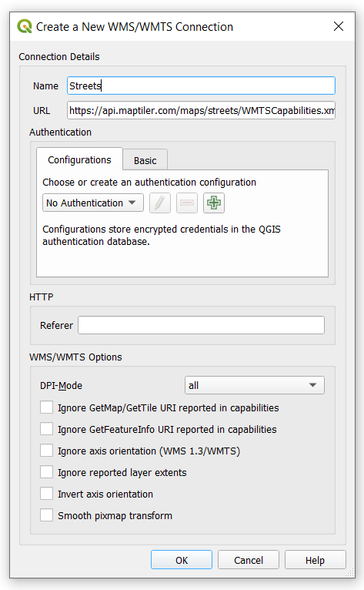
Task: Enable Ignore GetMap/GetTile URI checkbox
Action: pos(47,407)
